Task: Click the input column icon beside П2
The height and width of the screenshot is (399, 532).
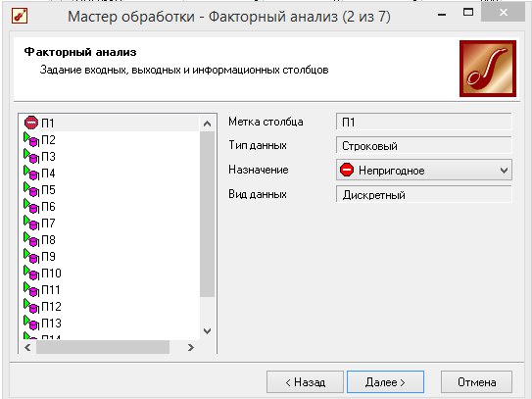Action: (x=31, y=139)
